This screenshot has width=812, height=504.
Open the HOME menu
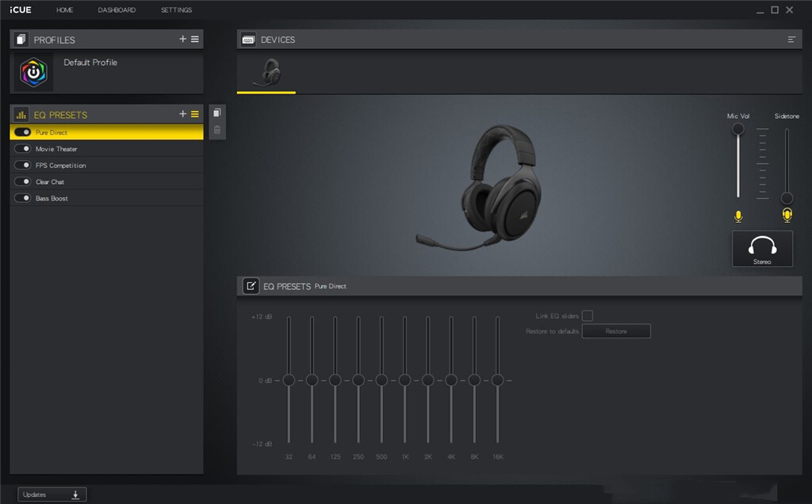point(65,10)
